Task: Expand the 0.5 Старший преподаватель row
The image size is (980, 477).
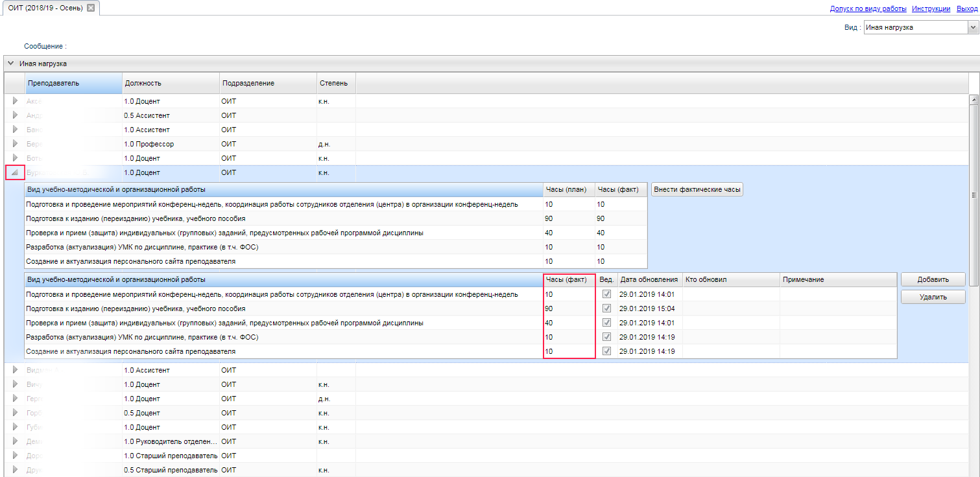Action: pos(15,470)
